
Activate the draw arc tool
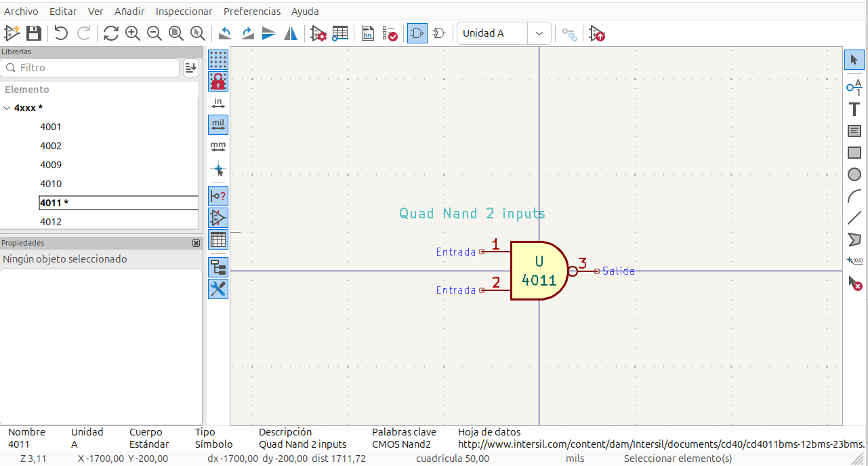[854, 197]
